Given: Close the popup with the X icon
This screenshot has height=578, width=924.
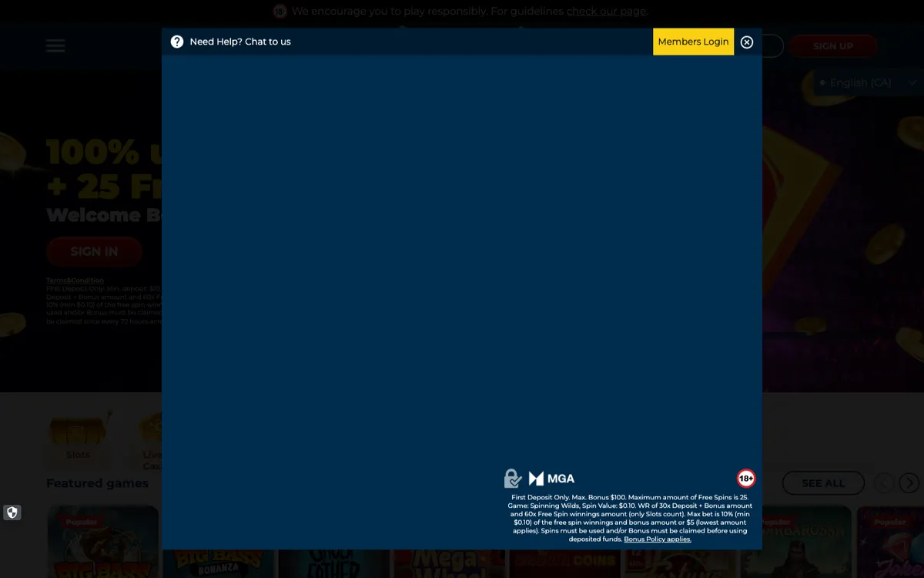Looking at the screenshot, I should 747,42.
